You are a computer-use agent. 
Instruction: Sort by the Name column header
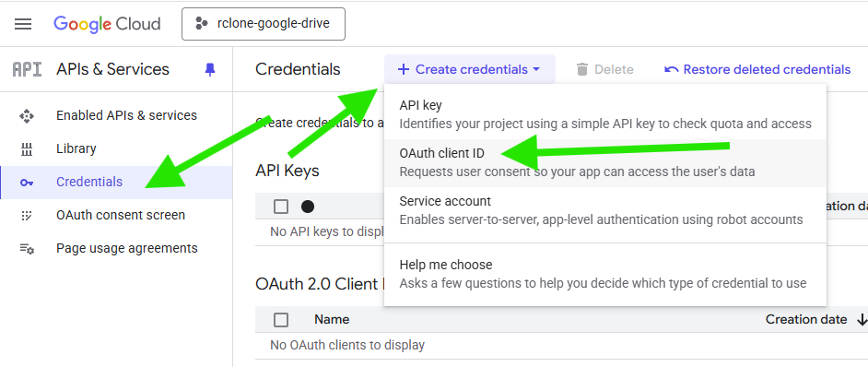(x=332, y=319)
